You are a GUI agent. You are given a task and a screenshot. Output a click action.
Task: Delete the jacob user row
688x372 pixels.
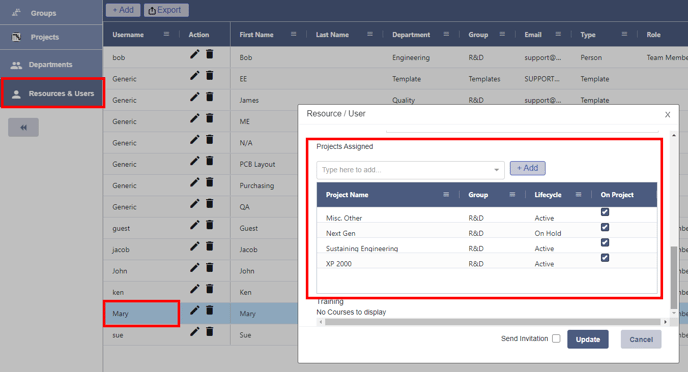click(210, 247)
